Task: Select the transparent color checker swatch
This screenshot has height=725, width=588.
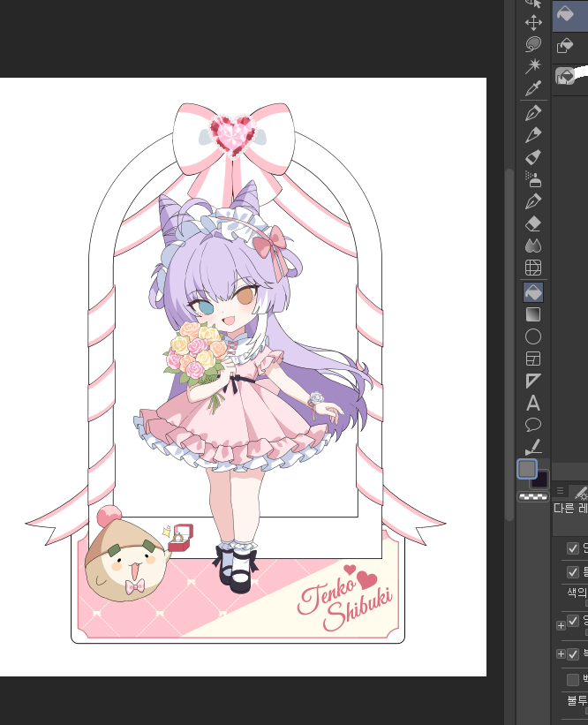Action: [x=533, y=497]
